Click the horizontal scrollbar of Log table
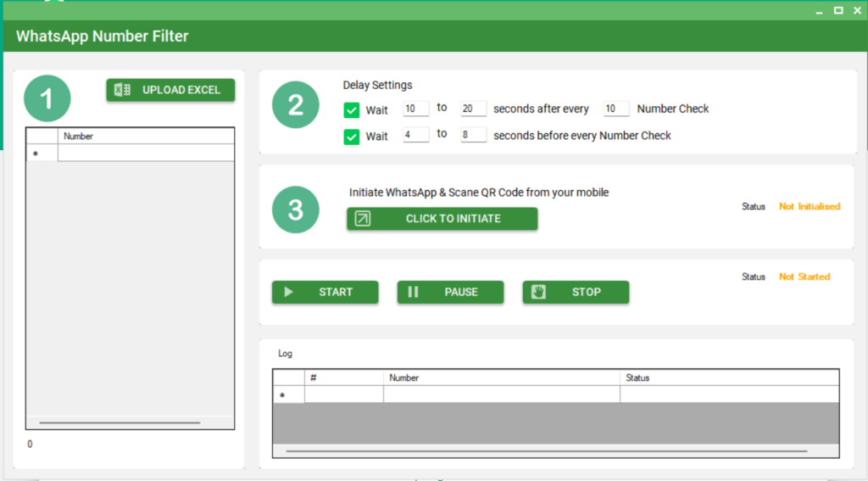Image resolution: width=868 pixels, height=481 pixels. (547, 451)
